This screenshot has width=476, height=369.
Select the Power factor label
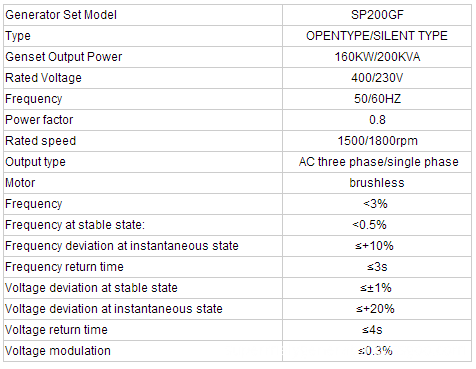pos(39,120)
